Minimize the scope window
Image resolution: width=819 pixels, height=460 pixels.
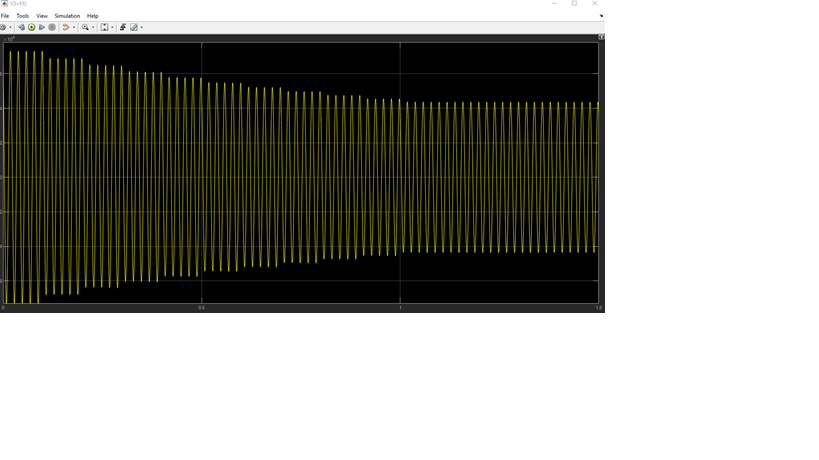click(554, 3)
